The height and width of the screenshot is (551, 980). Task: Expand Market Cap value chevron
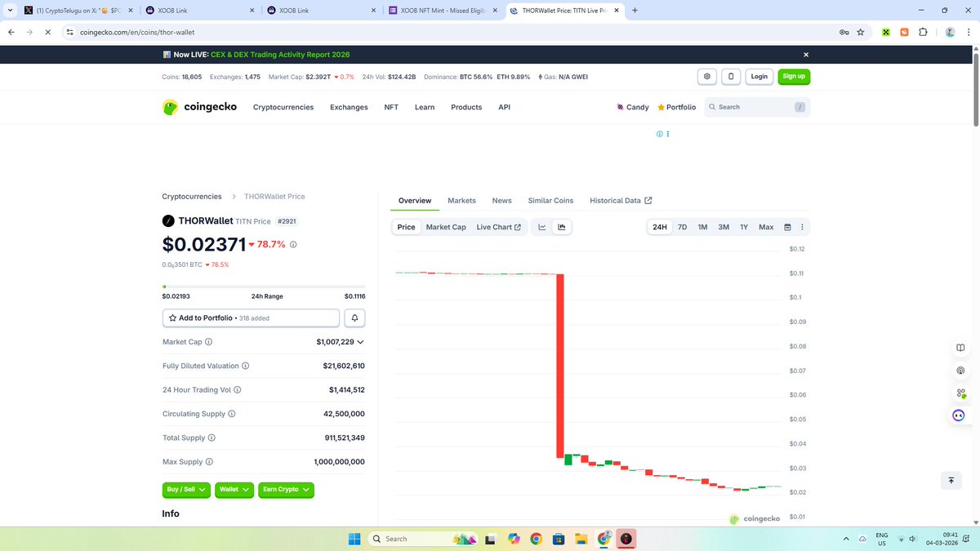tap(360, 342)
